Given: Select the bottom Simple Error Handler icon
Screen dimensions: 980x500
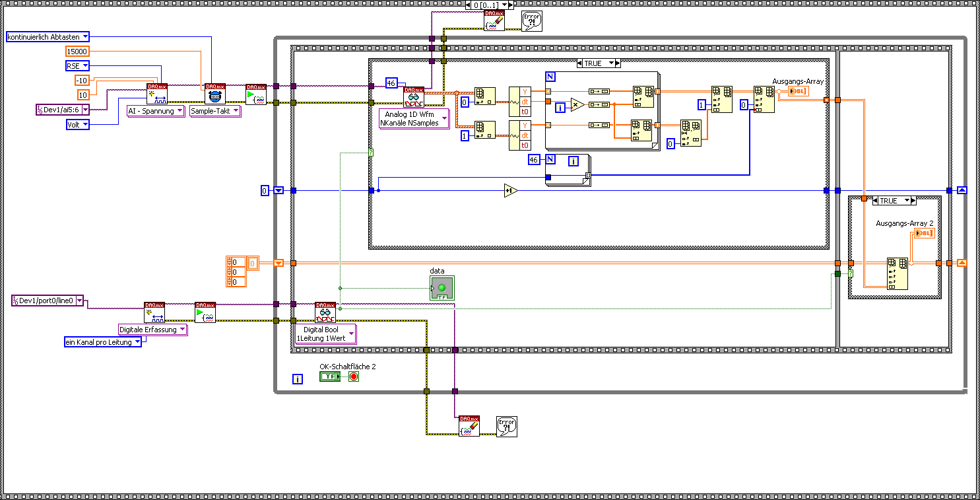Looking at the screenshot, I should pyautogui.click(x=507, y=427).
